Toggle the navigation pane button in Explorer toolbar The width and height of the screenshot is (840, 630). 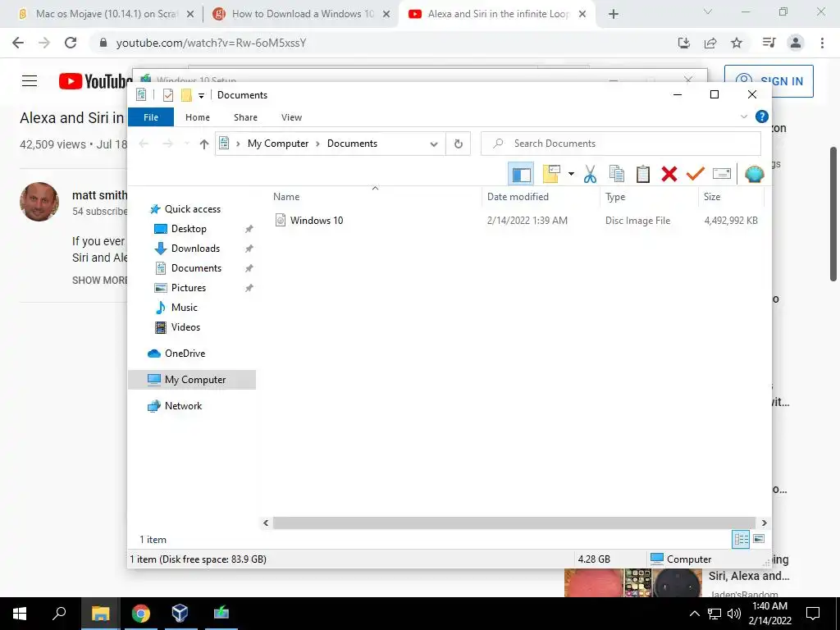[x=521, y=174]
